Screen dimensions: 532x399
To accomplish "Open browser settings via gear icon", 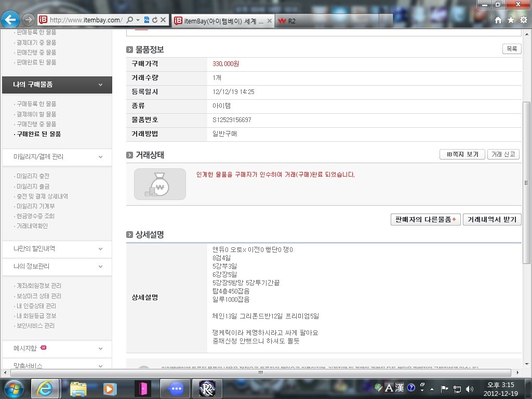I will click(524, 20).
